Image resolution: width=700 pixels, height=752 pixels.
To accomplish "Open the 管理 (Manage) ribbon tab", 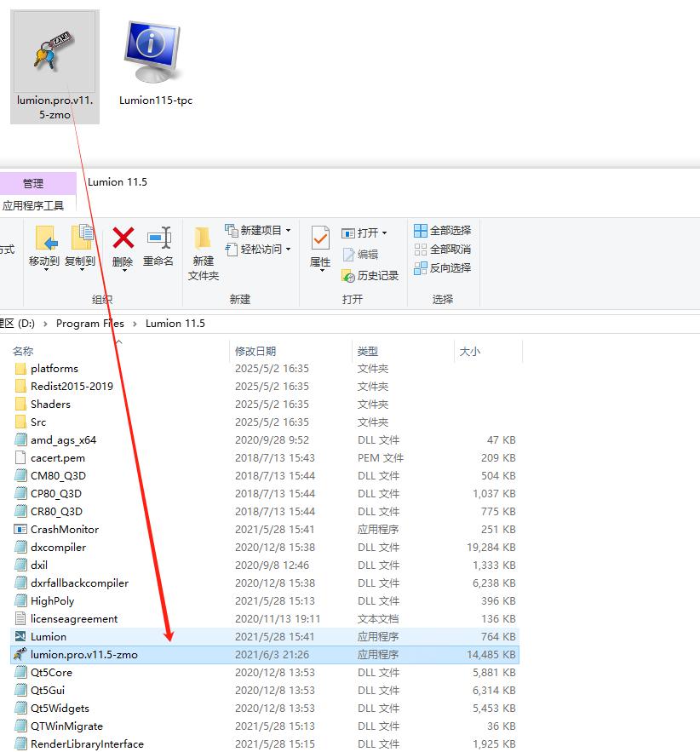I will [x=33, y=183].
